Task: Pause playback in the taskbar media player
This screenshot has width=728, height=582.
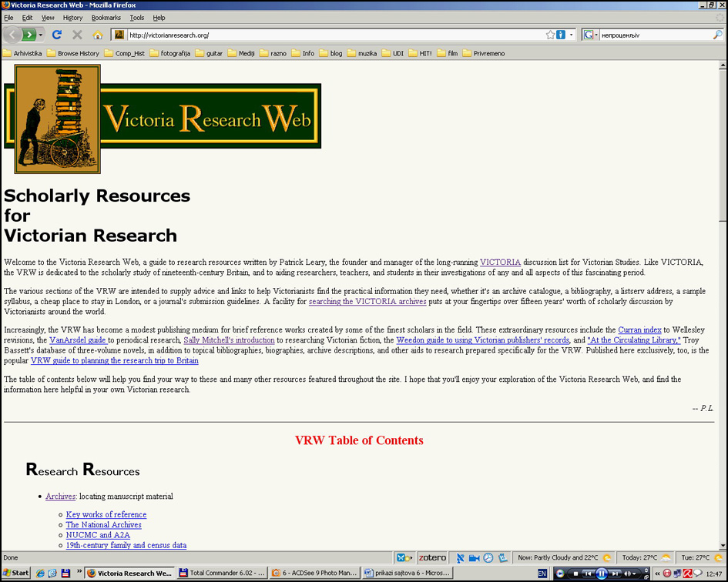Action: tap(602, 574)
